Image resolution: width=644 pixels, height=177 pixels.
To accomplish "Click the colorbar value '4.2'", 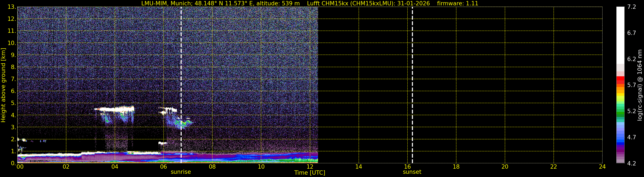I will [x=632, y=163].
